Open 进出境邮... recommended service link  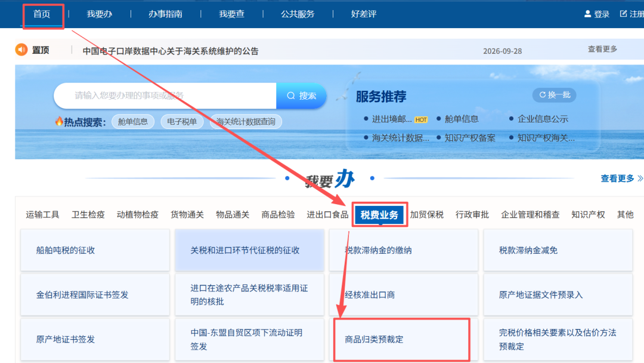point(392,119)
